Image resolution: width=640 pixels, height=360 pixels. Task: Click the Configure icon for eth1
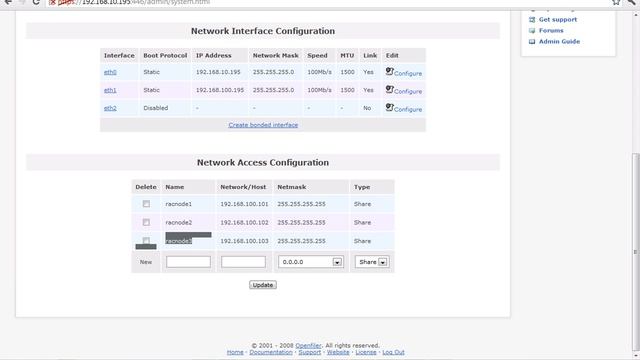(x=389, y=89)
